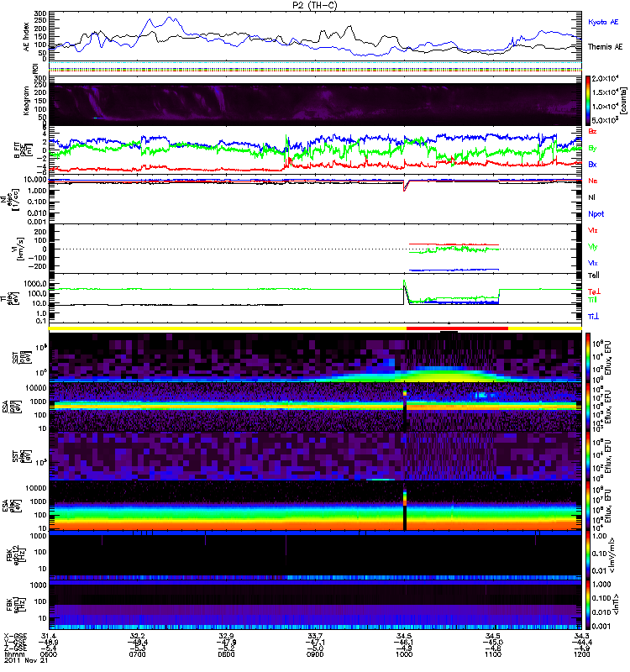Click the blue Npot legend label
The height and width of the screenshot is (672, 630).
click(x=595, y=213)
